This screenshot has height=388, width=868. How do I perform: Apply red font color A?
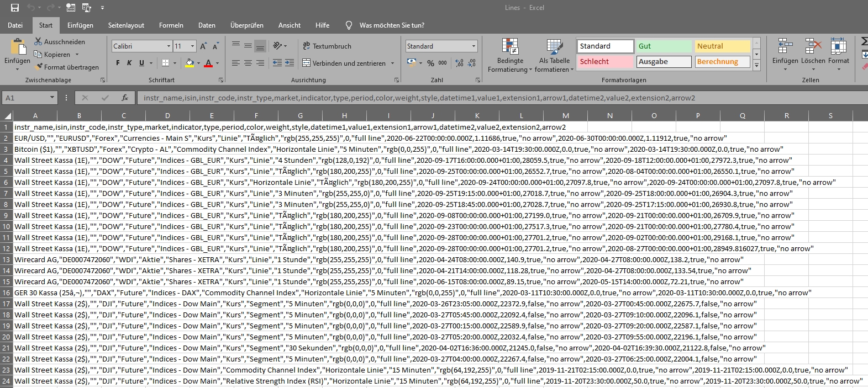[x=208, y=63]
